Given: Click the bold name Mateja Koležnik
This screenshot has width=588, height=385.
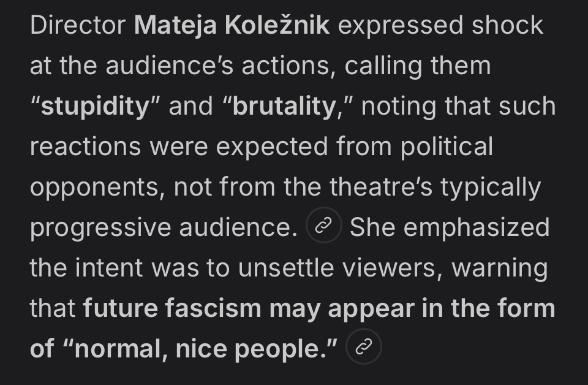Looking at the screenshot, I should pyautogui.click(x=232, y=25).
